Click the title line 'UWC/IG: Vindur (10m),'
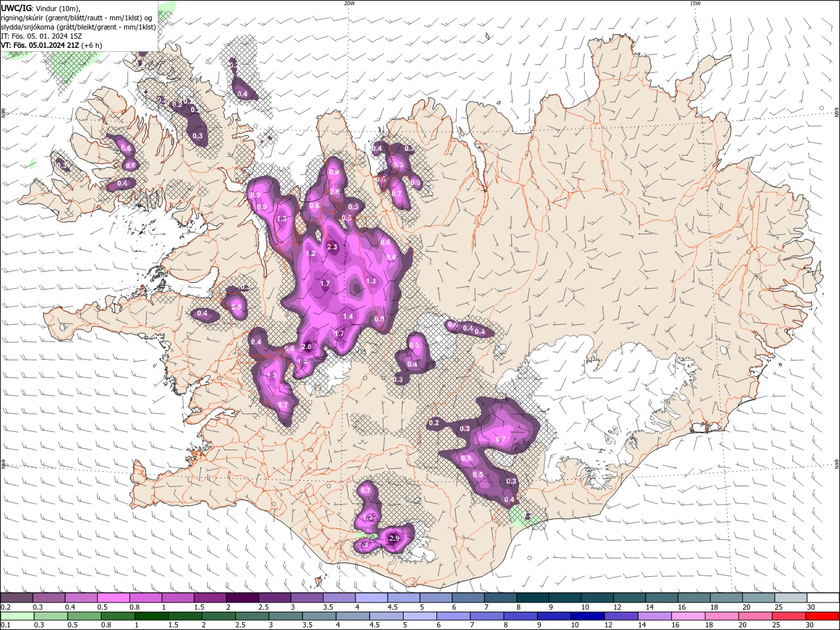Image resolution: width=840 pixels, height=630 pixels. coord(40,8)
